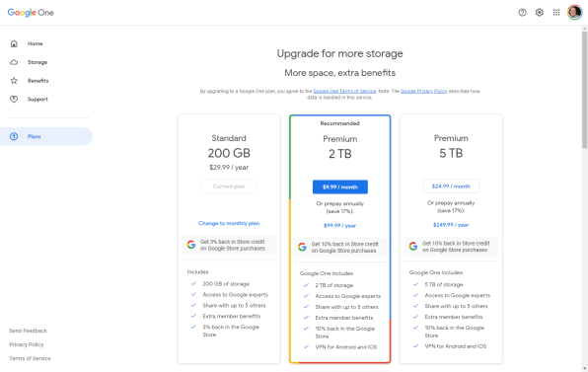Click the "5 TB of storage" feature text
Viewport: 588px width, 372px height.
444,284
